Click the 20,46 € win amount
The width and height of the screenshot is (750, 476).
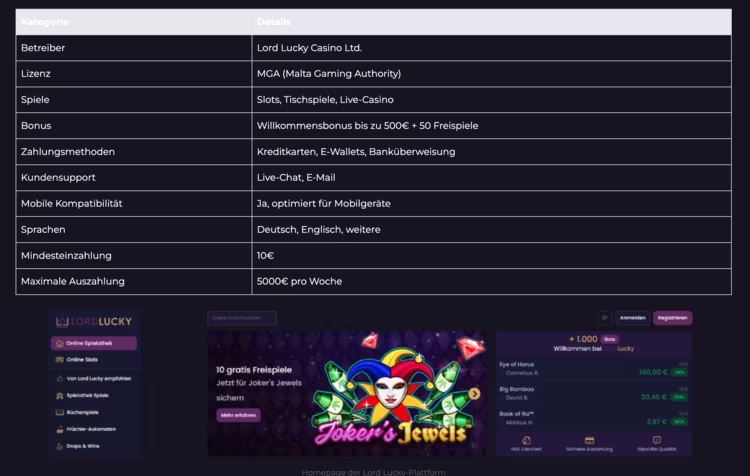coord(654,397)
